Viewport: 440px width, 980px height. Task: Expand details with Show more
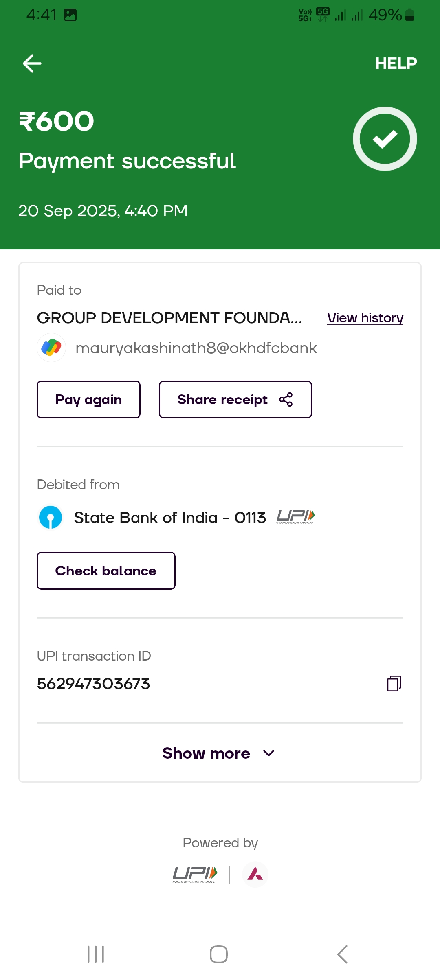point(207,753)
